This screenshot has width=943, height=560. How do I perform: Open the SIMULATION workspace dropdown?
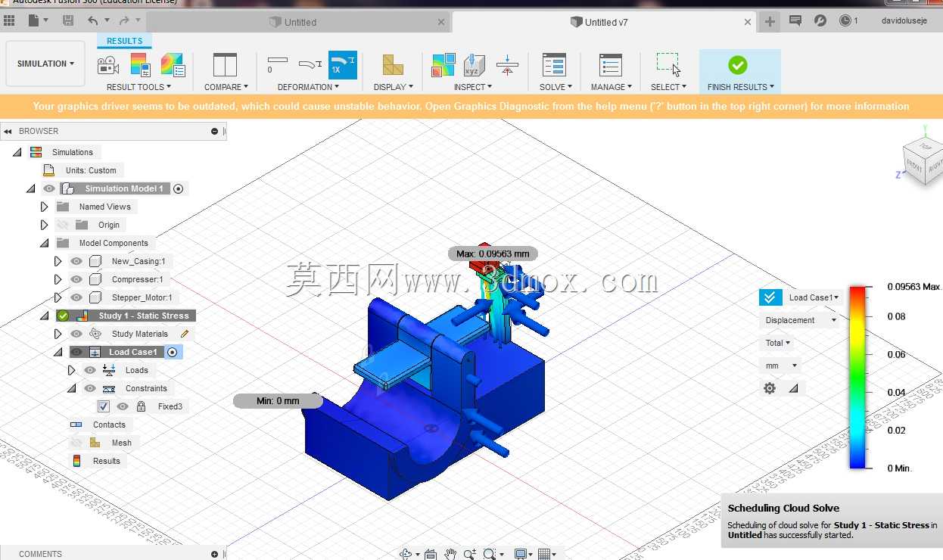click(45, 64)
